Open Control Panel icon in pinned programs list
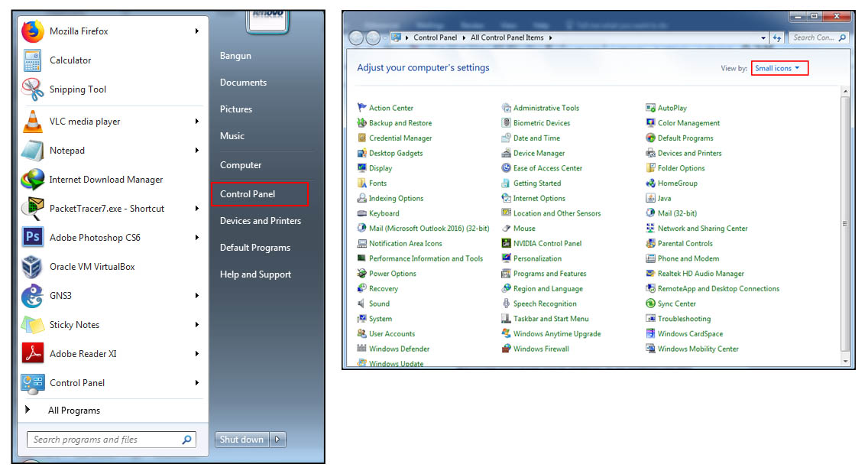 pos(33,383)
